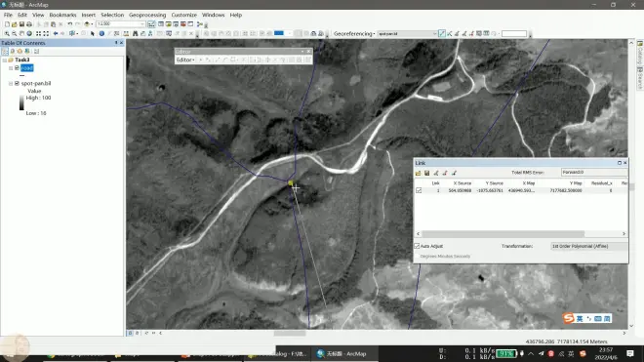
Task: Zoom to Full Extent globe
Action: (29, 34)
